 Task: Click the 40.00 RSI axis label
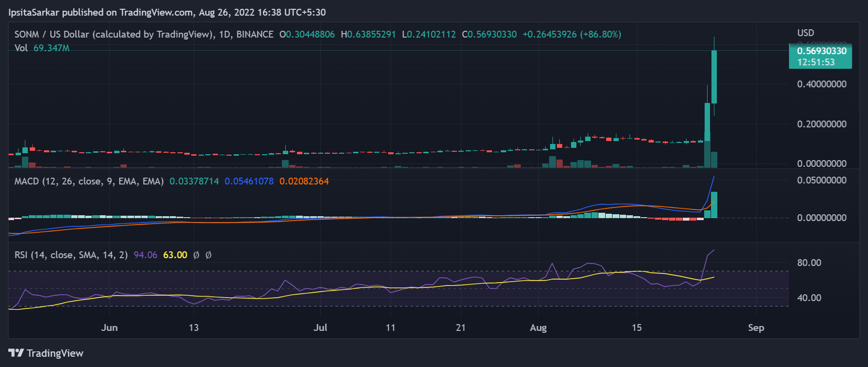point(809,298)
